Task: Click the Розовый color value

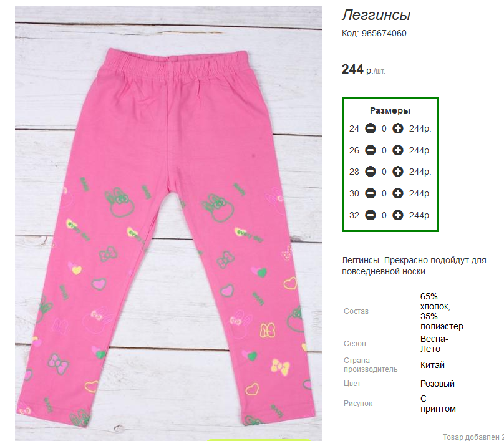Action: click(437, 384)
